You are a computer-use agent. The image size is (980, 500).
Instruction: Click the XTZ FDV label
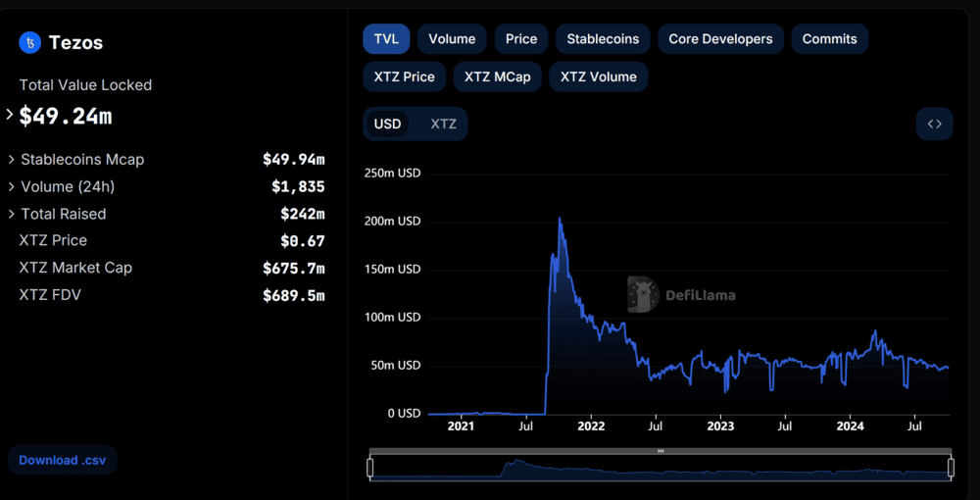click(x=50, y=294)
